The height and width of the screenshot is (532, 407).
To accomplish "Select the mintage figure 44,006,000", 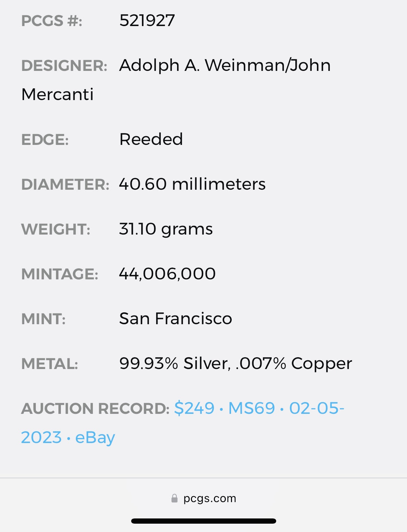I will coord(167,274).
